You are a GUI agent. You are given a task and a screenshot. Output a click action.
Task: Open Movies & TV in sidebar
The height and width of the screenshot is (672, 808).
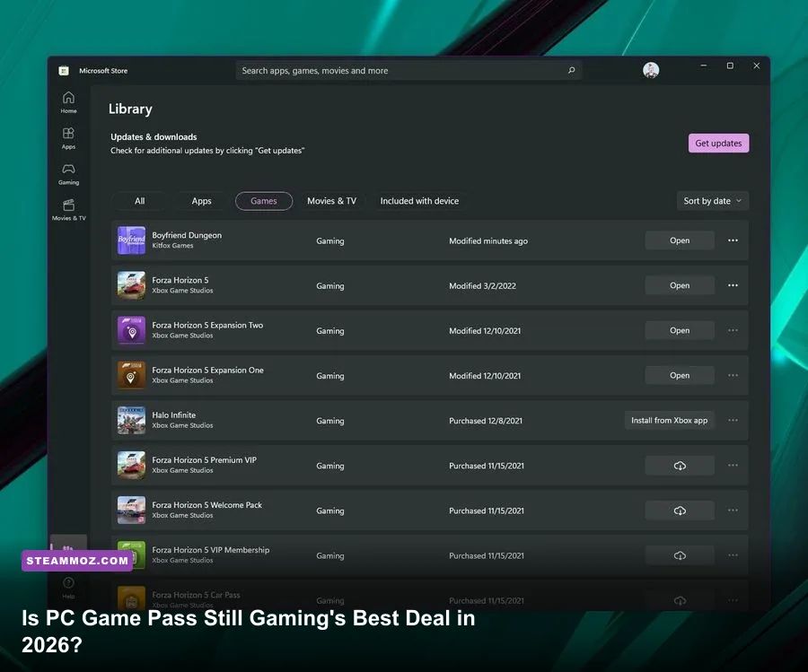[x=68, y=210]
